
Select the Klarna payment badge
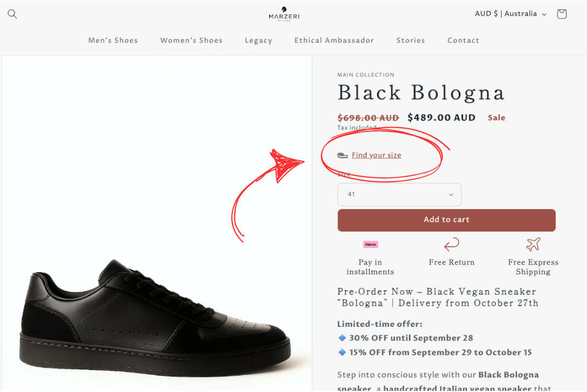point(369,244)
